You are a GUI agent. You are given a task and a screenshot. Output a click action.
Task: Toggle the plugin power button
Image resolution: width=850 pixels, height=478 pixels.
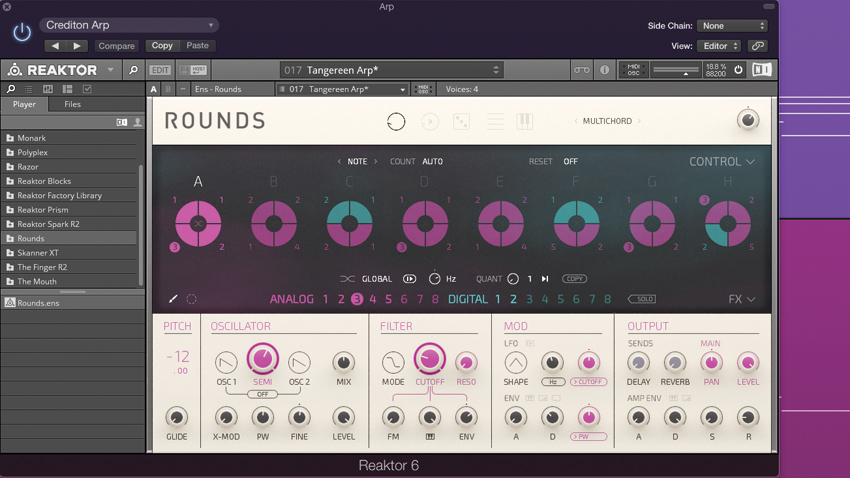(22, 33)
